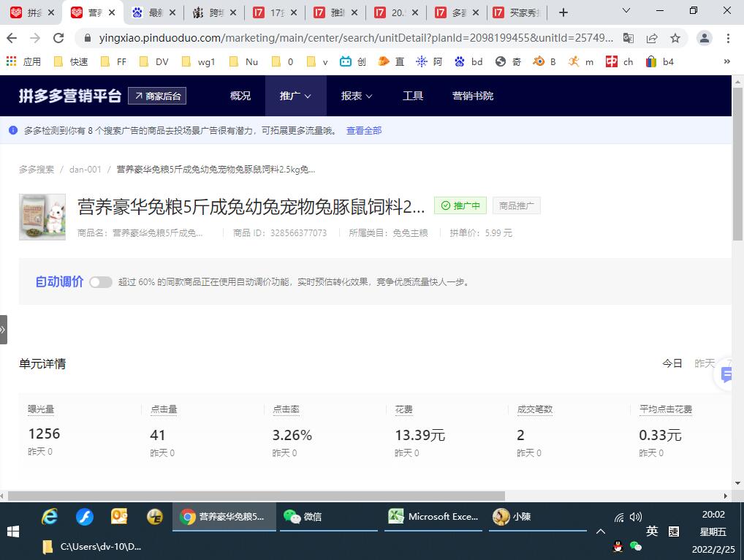Open the 应用 apps bookmark

pyautogui.click(x=23, y=61)
